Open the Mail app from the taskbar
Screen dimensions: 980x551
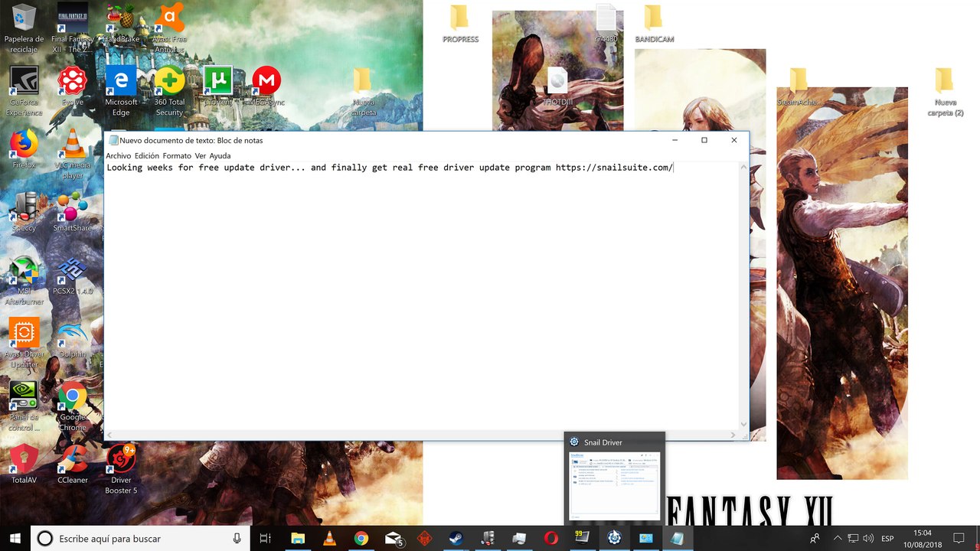coord(393,538)
